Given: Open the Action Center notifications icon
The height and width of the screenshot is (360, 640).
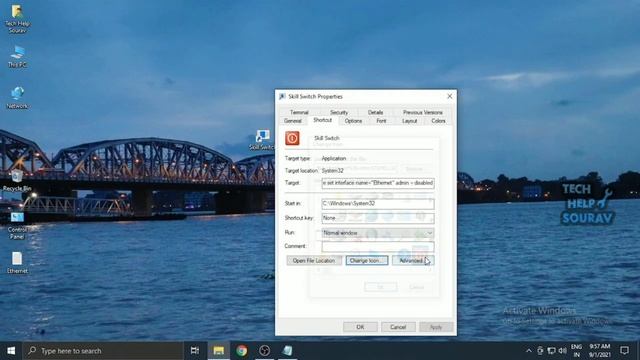Looking at the screenshot, I should coord(624,351).
